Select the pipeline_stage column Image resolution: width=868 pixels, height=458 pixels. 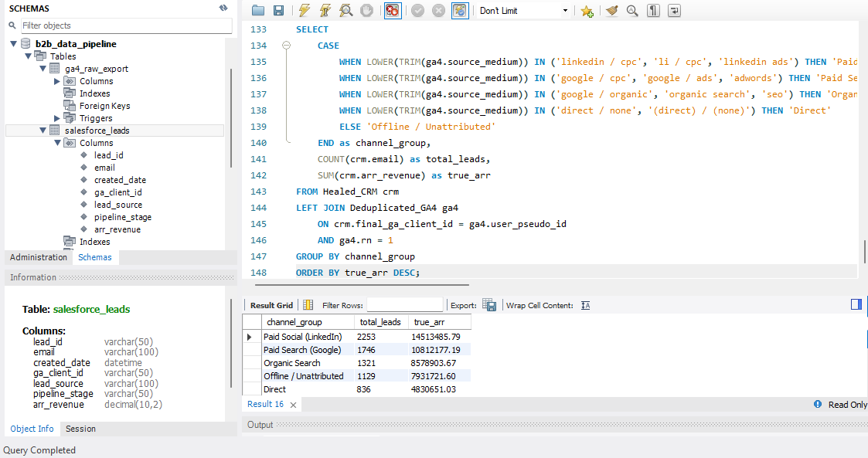(123, 217)
